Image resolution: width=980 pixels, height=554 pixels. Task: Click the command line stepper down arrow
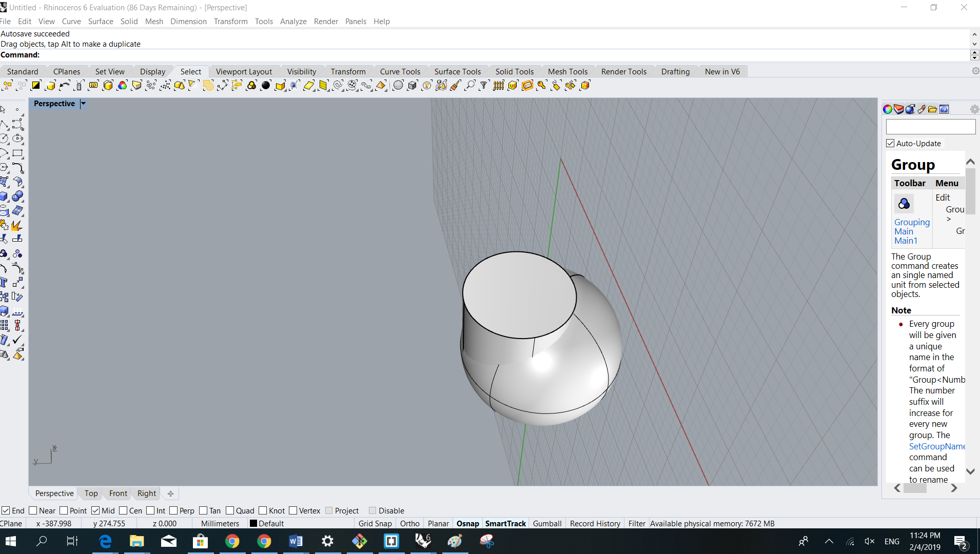974,58
